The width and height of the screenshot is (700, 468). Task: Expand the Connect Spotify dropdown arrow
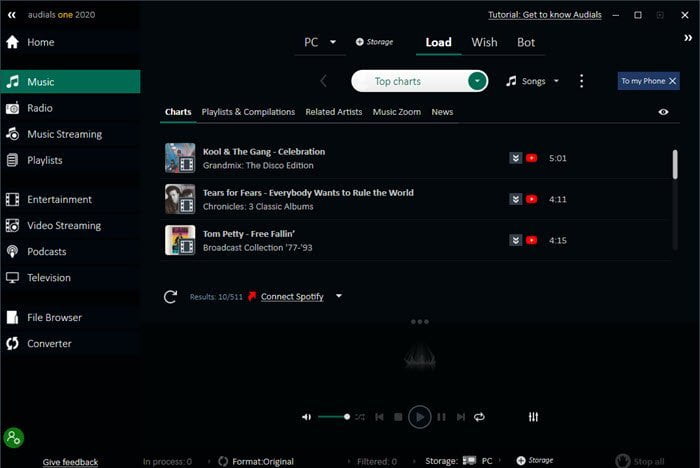tap(339, 296)
